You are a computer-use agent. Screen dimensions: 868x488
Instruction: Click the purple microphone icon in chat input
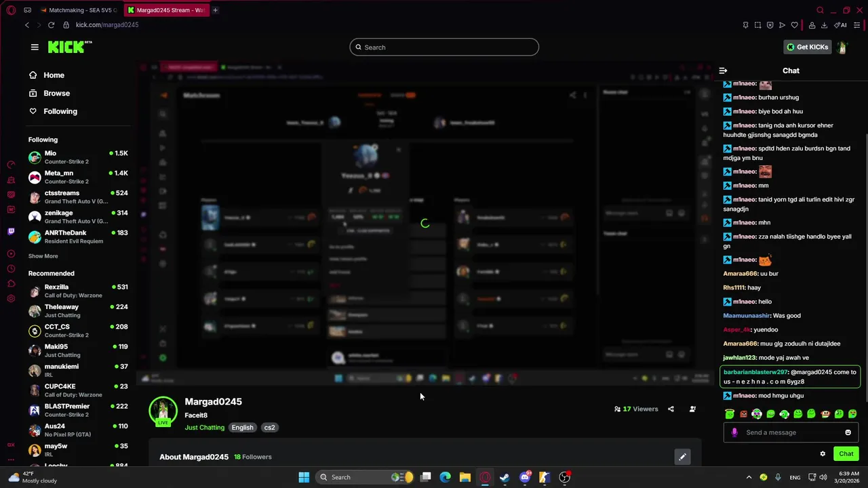pyautogui.click(x=734, y=432)
